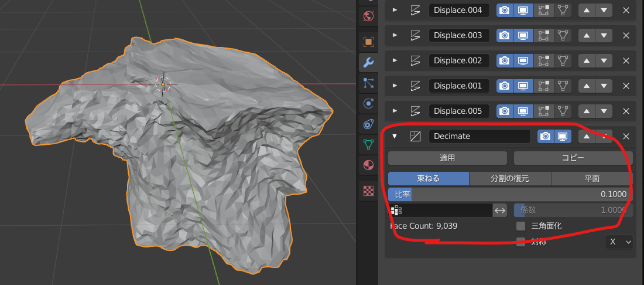Expand the Displace.004 modifier panel
This screenshot has height=285, width=644.
(x=395, y=11)
